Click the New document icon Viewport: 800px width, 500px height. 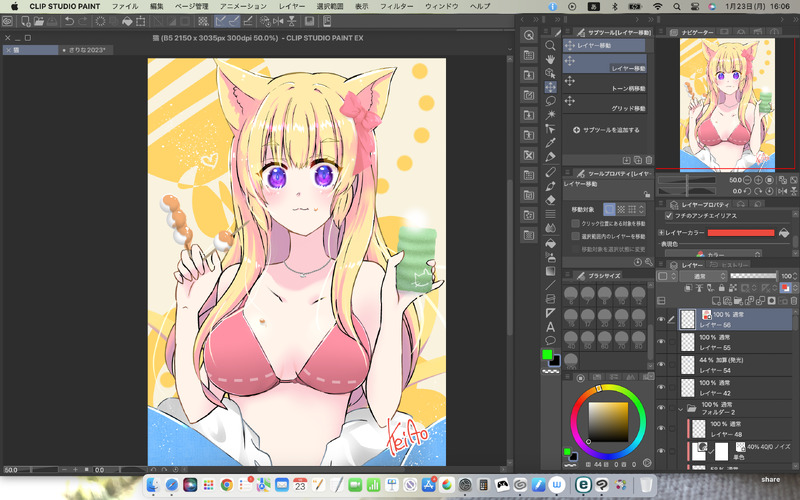pyautogui.click(x=25, y=21)
